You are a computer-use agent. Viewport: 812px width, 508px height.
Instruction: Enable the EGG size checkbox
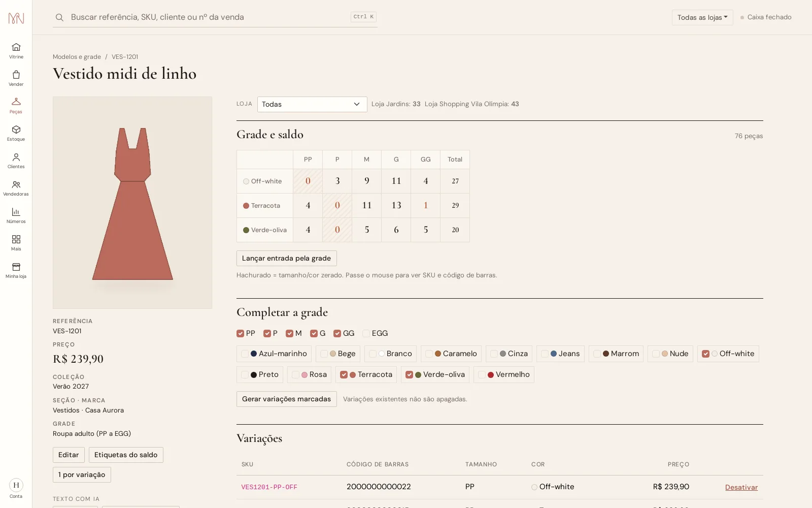point(366,333)
